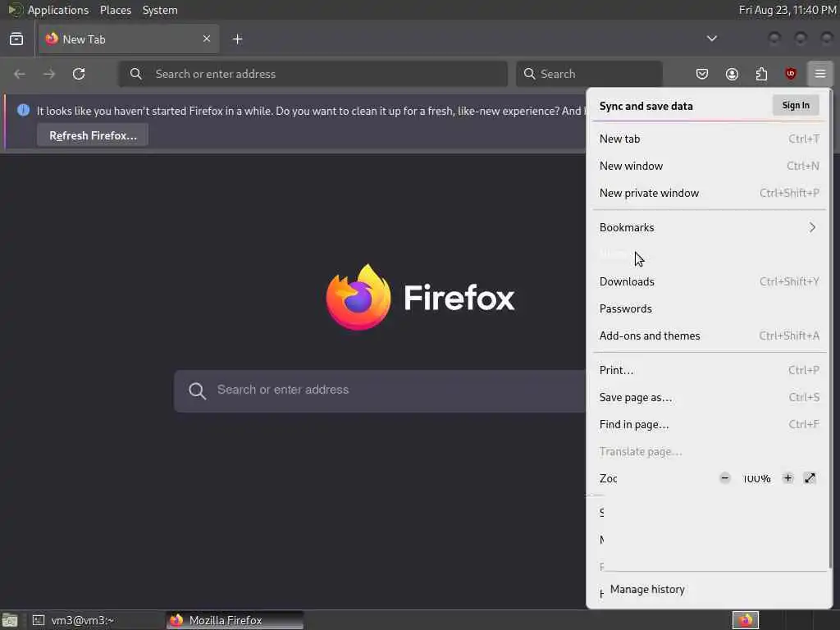Click the show desktop icon in taskbar
The image size is (840, 630).
tap(10, 620)
